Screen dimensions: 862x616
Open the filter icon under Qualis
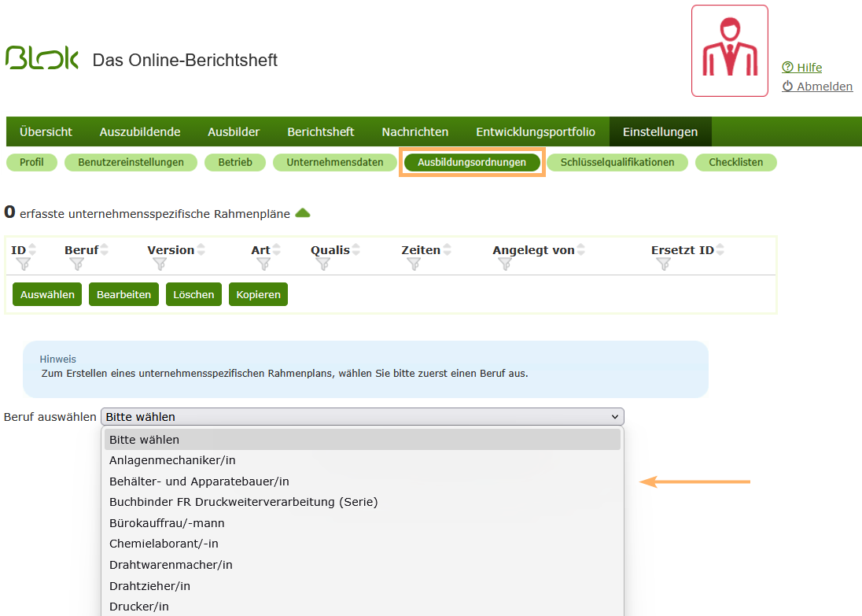[323, 264]
